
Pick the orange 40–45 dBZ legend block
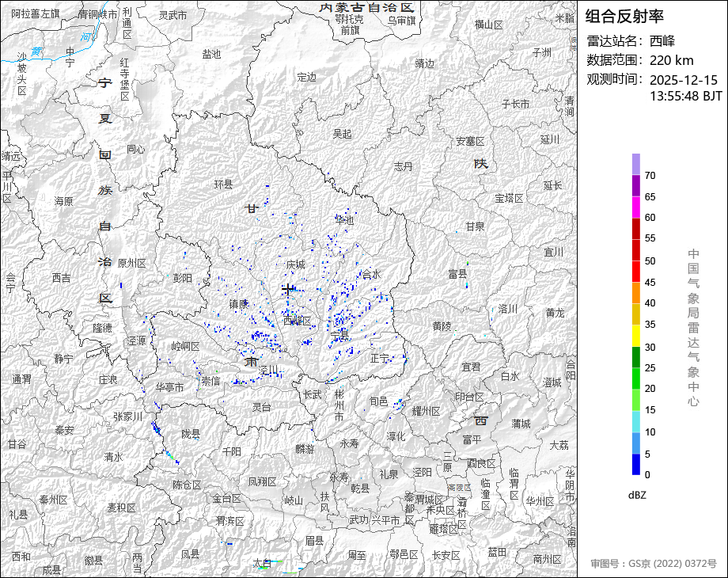pos(636,292)
